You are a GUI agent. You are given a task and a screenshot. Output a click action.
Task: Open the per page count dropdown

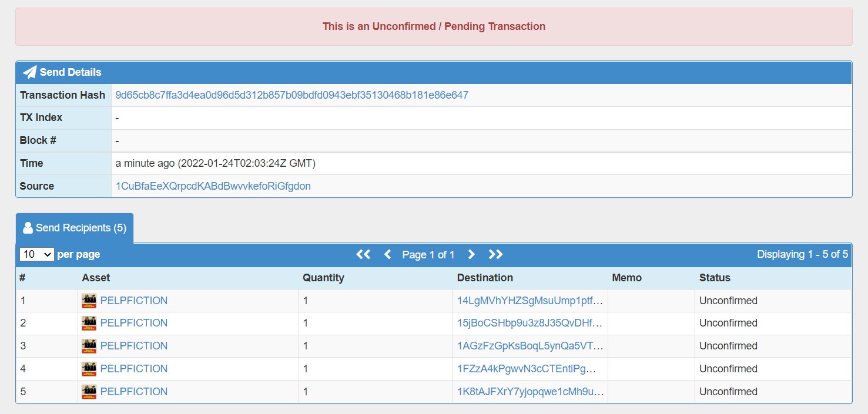point(37,254)
